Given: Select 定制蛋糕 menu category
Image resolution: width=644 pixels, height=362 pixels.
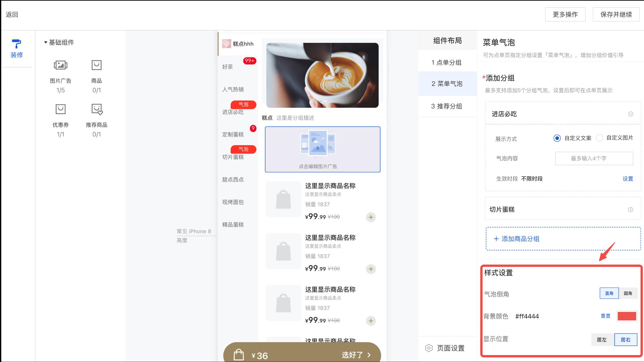Looking at the screenshot, I should click(x=233, y=134).
